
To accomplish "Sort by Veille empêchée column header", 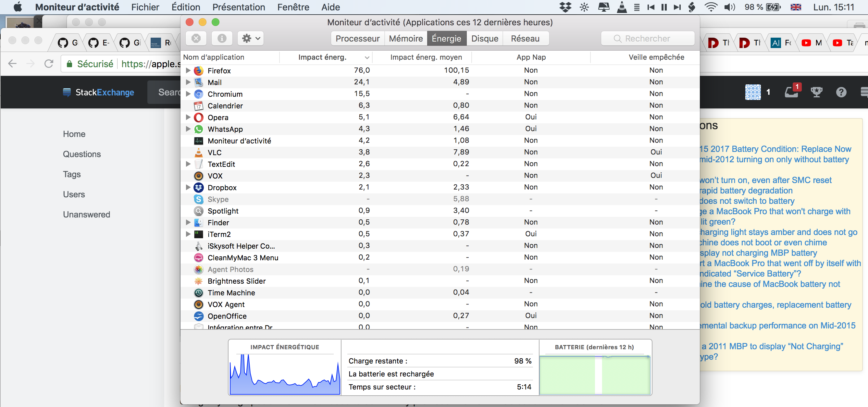I will 645,57.
